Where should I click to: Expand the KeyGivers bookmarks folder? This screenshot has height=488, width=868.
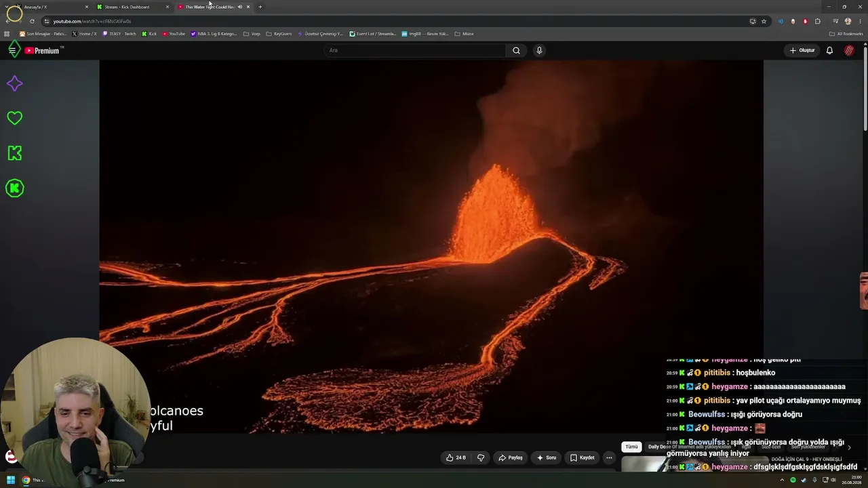tap(279, 33)
